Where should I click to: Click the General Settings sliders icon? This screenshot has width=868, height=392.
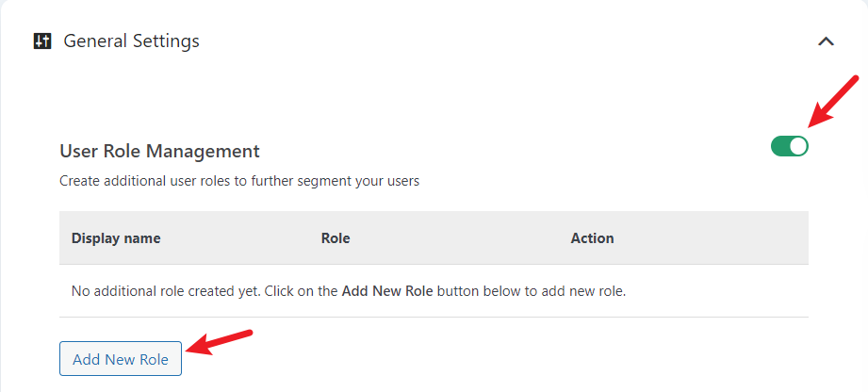pyautogui.click(x=42, y=41)
